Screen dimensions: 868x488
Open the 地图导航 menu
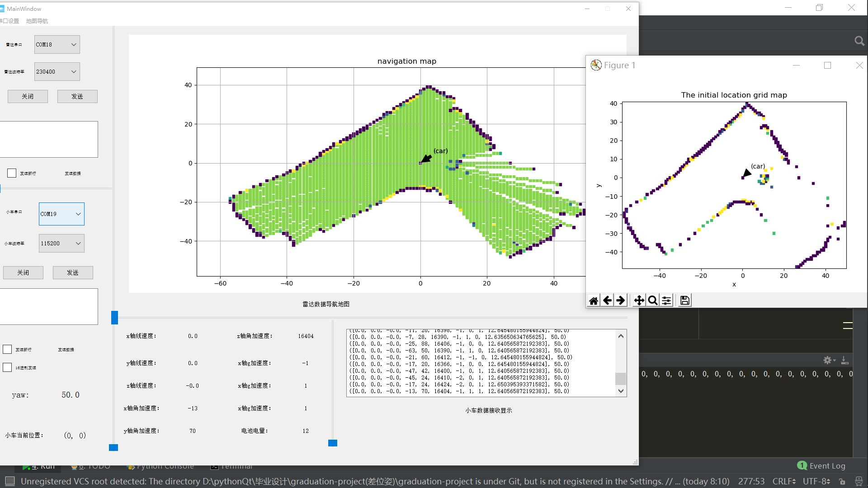point(37,21)
